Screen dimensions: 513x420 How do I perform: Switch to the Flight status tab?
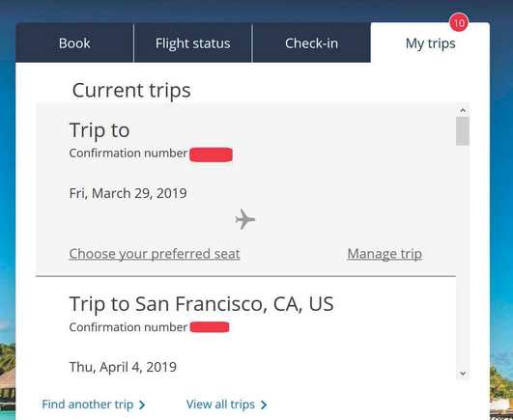(192, 42)
